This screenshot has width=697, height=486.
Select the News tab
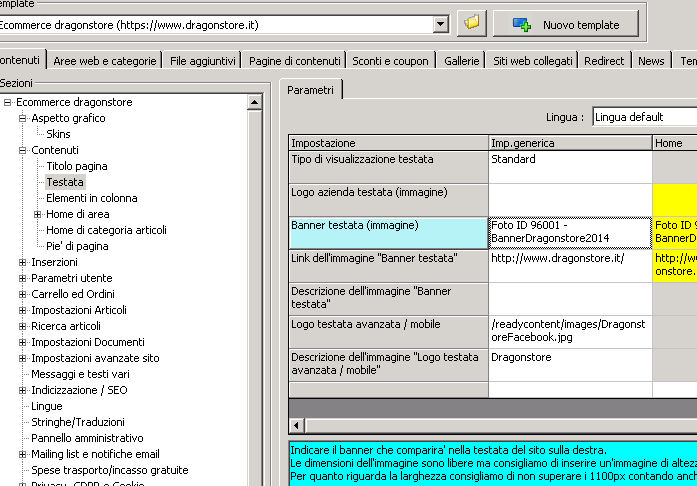click(x=651, y=61)
